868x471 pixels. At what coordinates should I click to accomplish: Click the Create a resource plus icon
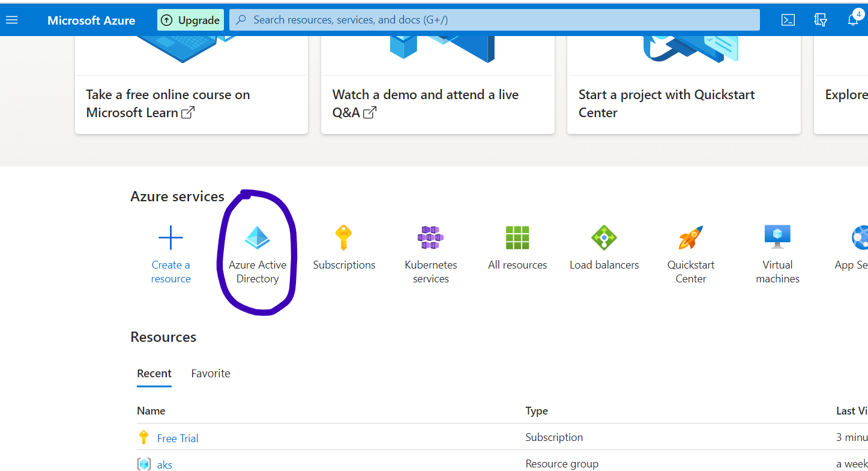tap(170, 238)
